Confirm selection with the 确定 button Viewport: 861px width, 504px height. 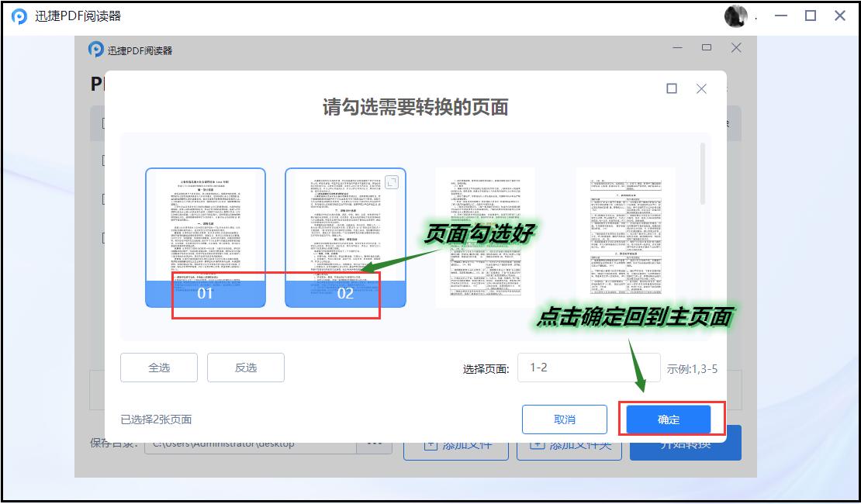pos(669,419)
